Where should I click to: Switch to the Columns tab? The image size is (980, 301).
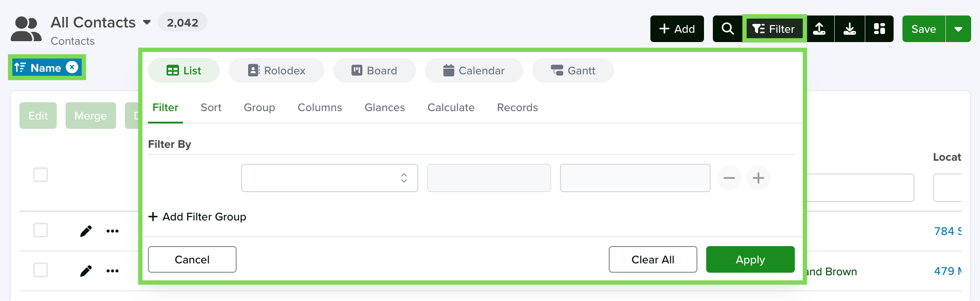tap(320, 108)
